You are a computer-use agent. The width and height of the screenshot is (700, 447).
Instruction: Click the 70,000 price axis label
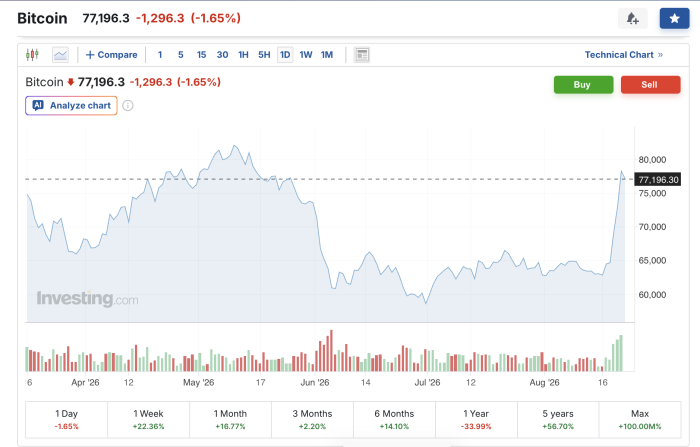click(x=652, y=227)
